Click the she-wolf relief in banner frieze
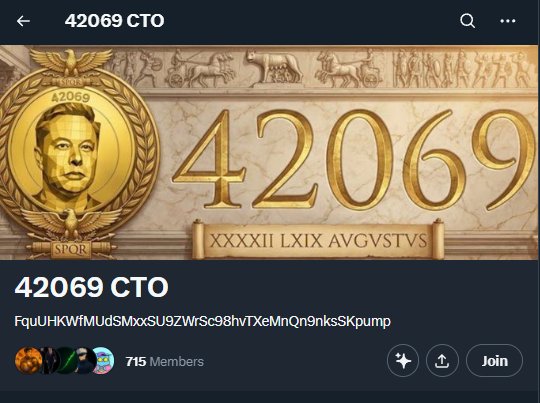The width and height of the screenshot is (540, 403). (274, 67)
